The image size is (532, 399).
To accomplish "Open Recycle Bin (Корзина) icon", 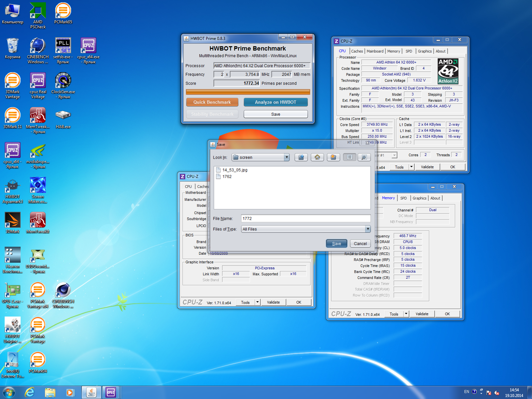I will [x=13, y=48].
